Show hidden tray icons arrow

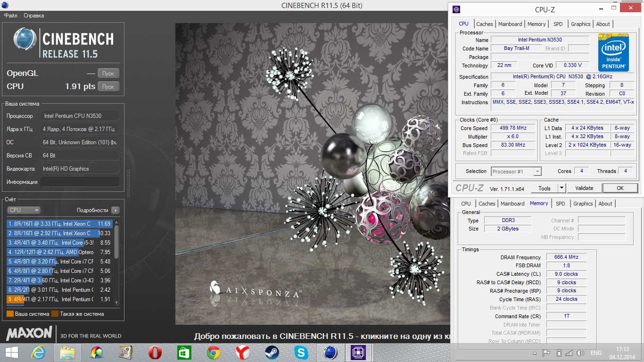[536, 353]
